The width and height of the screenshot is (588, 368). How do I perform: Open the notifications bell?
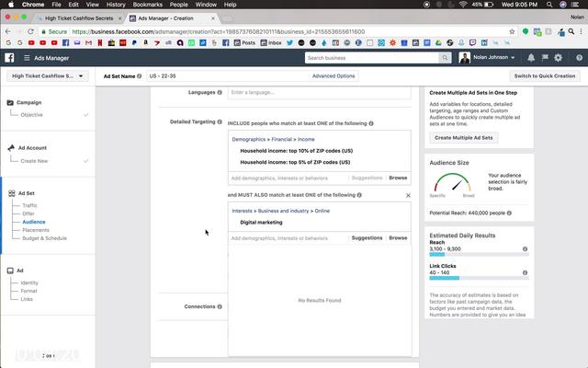[531, 57]
